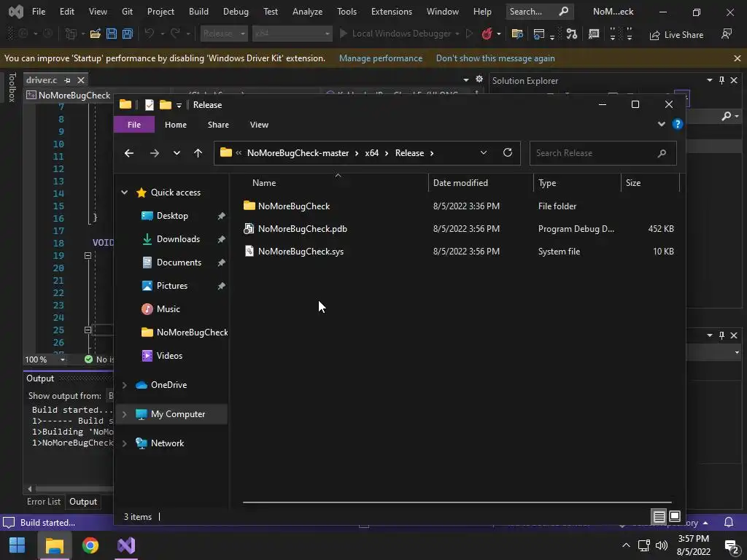Screen dimensions: 747x560
Task: Open Desktop in Quick access
Action: (x=172, y=216)
